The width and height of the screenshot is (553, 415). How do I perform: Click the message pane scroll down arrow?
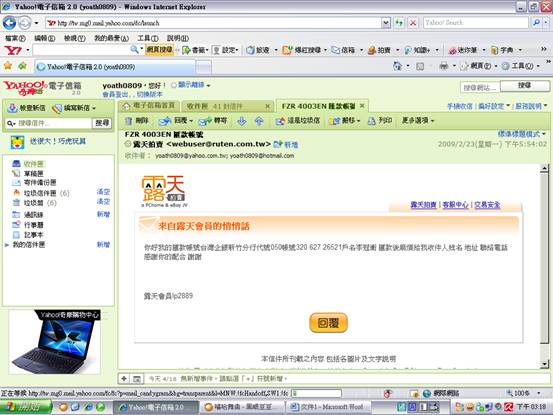coord(545,364)
